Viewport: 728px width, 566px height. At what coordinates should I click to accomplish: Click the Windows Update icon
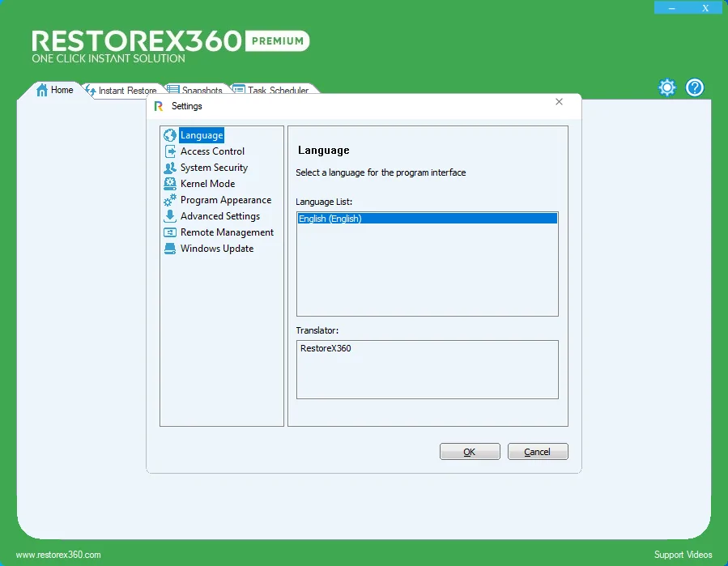[170, 249]
